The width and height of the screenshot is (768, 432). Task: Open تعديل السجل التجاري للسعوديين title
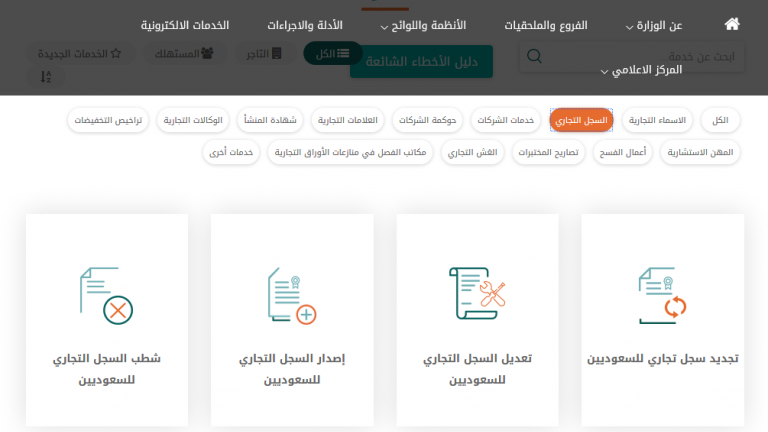pos(477,369)
